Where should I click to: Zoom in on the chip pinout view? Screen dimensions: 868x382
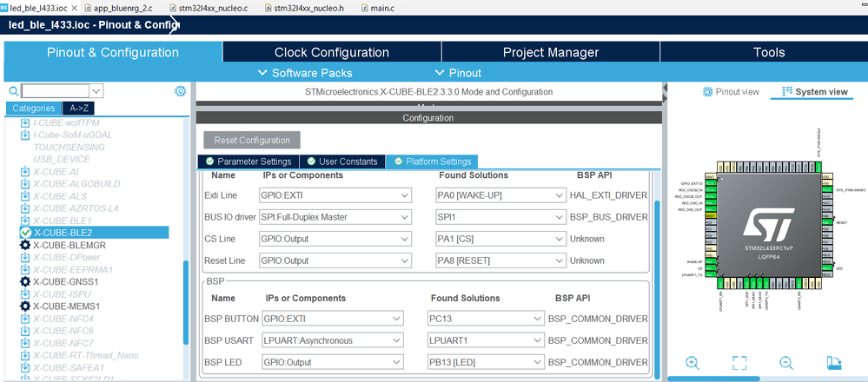point(692,363)
